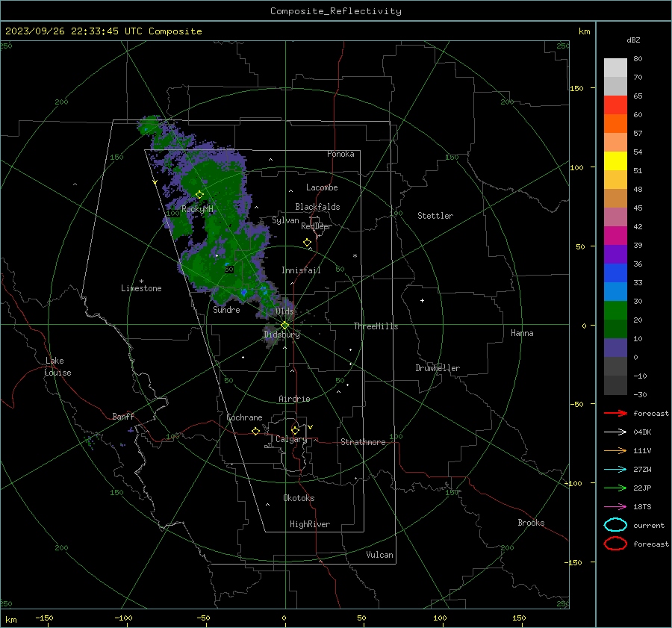Click the -30 value at the scale bottom
Image resolution: width=672 pixels, height=628 pixels.
640,394
